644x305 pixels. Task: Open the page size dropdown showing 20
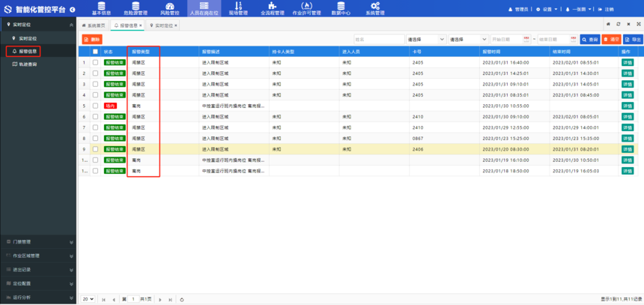[88, 299]
